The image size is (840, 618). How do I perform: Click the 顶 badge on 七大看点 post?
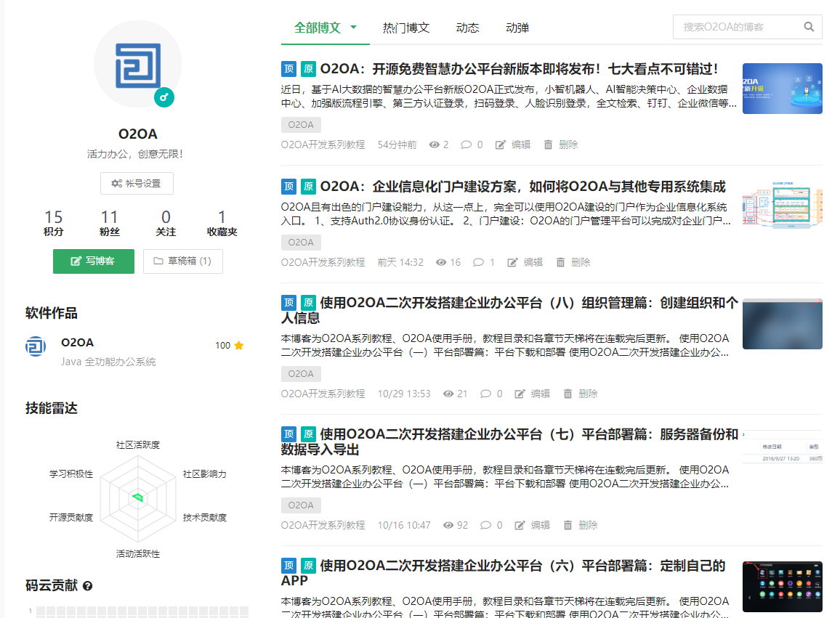(288, 68)
